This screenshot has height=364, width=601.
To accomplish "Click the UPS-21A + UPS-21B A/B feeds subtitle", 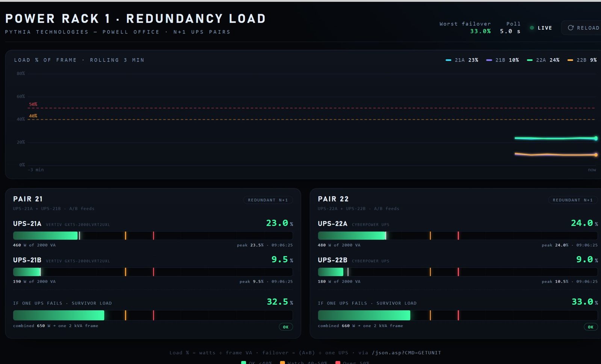I will [54, 209].
